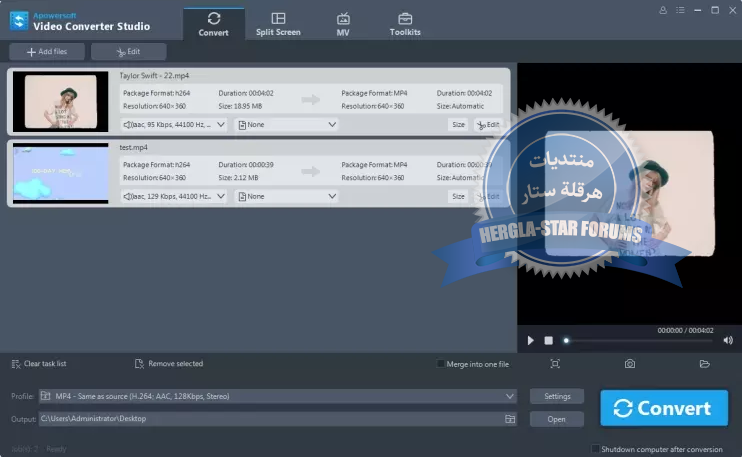Click the Size button for Taylor Swift - 22.mp4
The image size is (742, 457).
pos(458,124)
